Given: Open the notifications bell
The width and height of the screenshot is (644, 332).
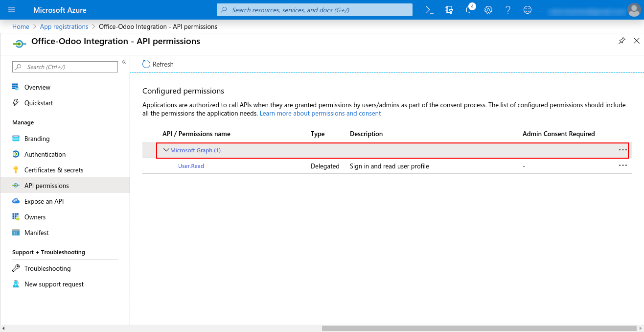Looking at the screenshot, I should [x=469, y=10].
